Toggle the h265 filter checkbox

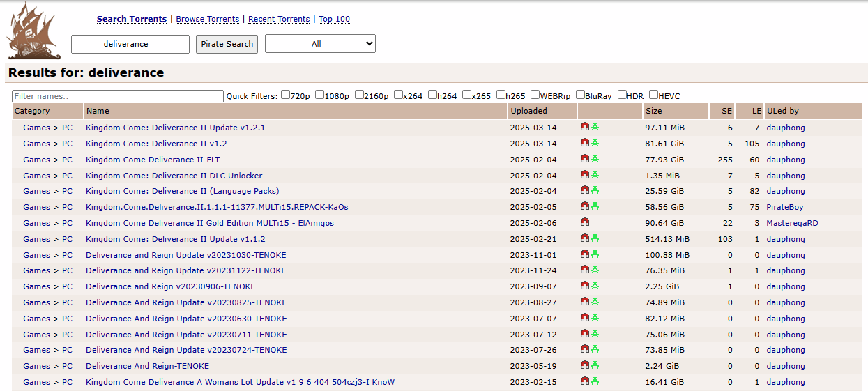click(501, 95)
